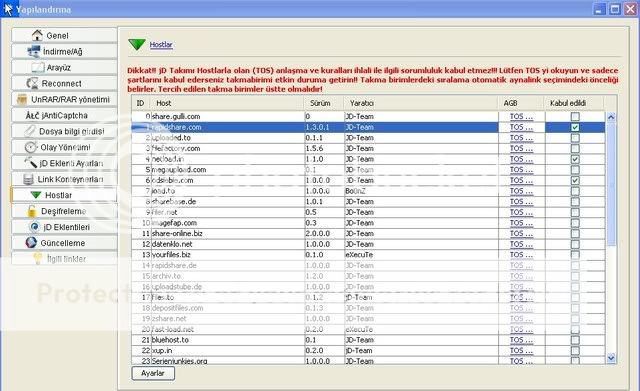Click the jAntiCaptcha letters icon

point(32,116)
